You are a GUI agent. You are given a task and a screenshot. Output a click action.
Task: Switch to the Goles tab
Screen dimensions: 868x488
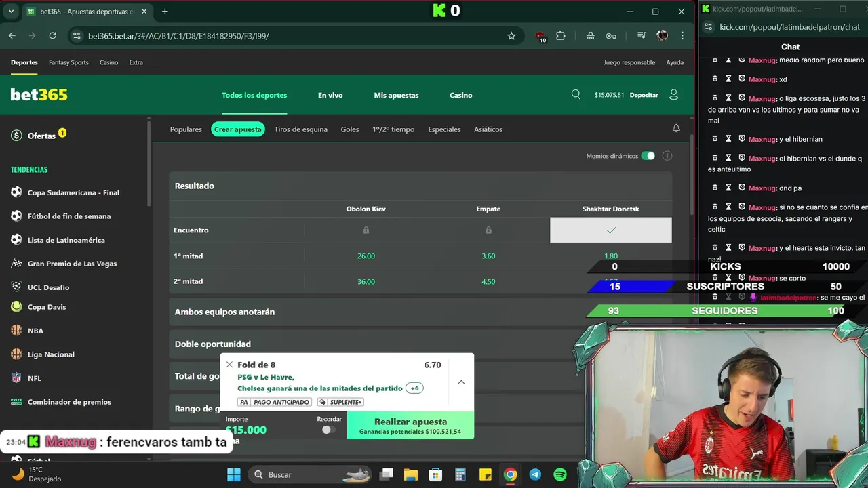350,129
